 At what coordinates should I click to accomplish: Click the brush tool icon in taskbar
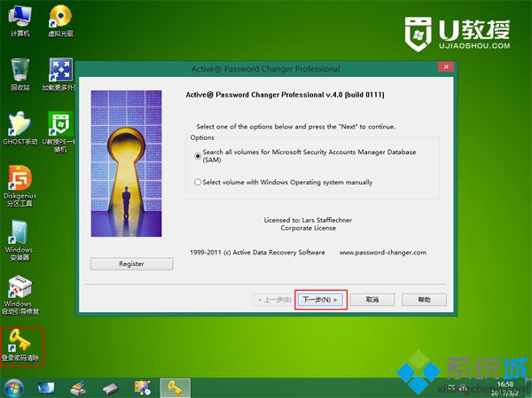click(x=78, y=388)
